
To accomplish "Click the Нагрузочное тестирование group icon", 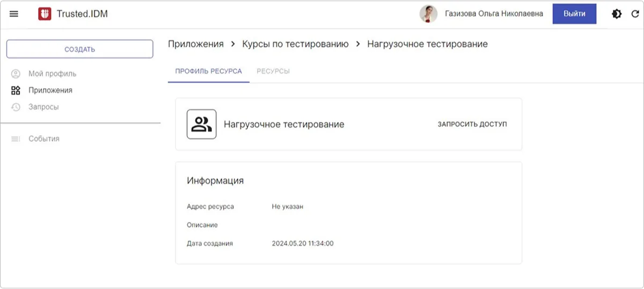I will [x=201, y=124].
